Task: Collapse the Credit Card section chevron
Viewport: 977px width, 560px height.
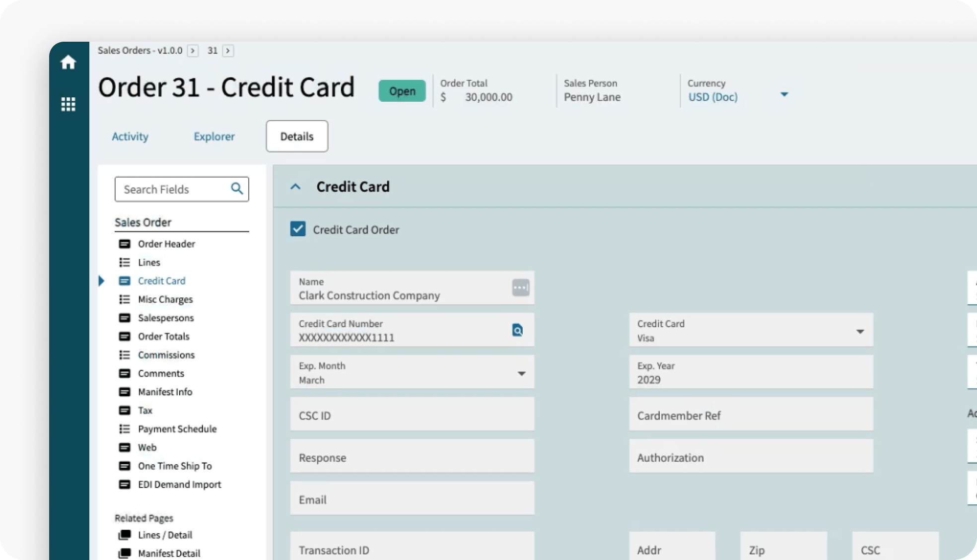Action: point(295,187)
